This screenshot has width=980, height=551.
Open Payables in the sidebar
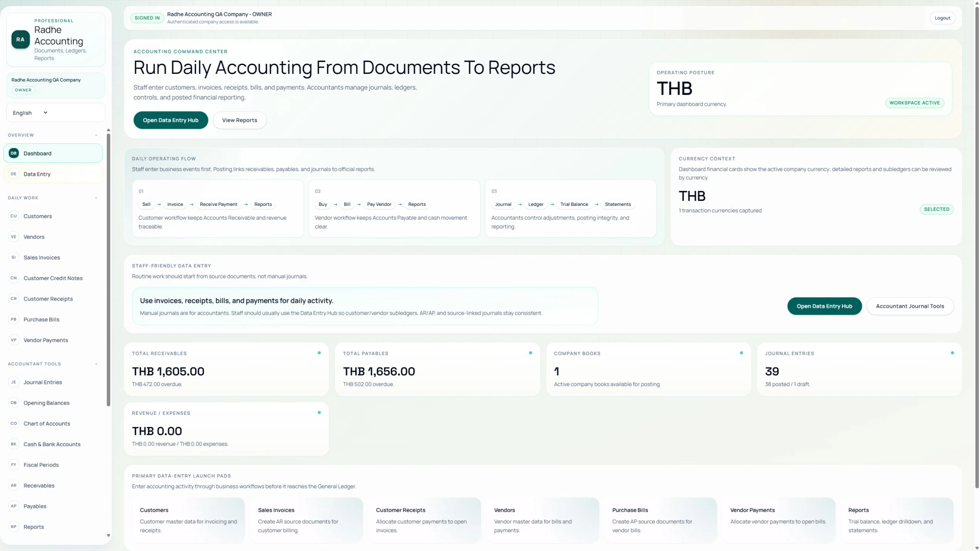pos(53,506)
